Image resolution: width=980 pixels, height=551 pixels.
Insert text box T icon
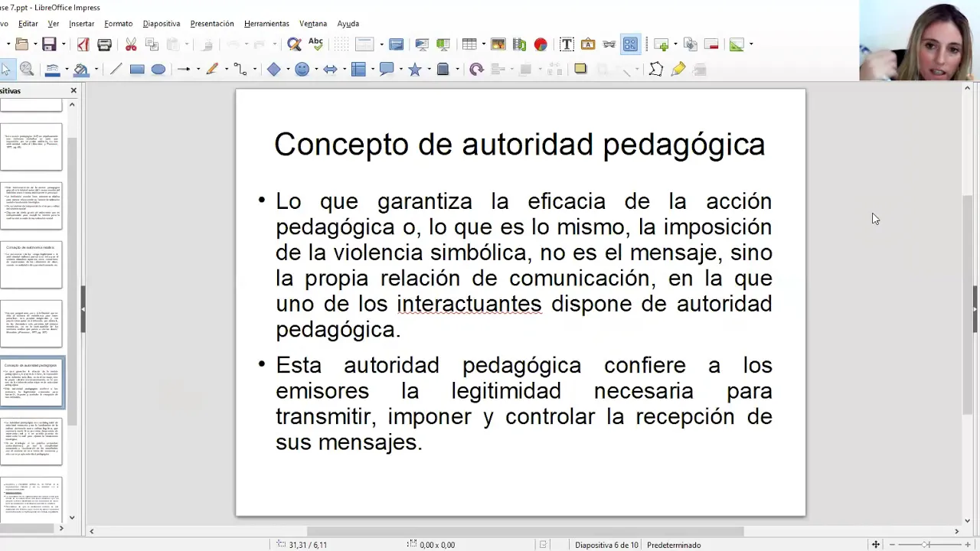pos(567,44)
